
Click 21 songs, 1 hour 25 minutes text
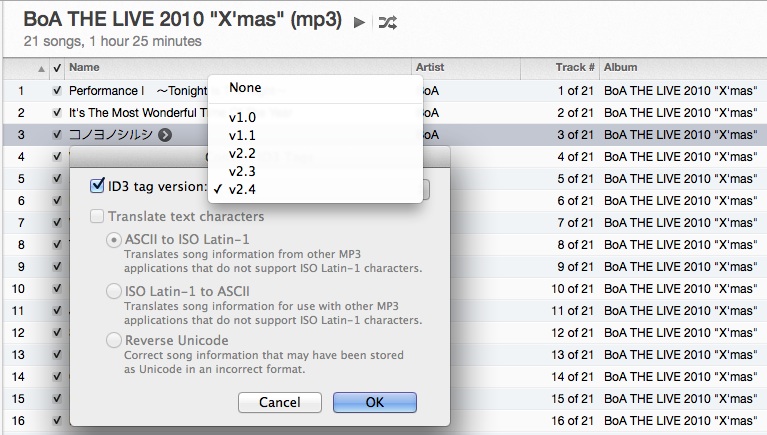pyautogui.click(x=113, y=42)
